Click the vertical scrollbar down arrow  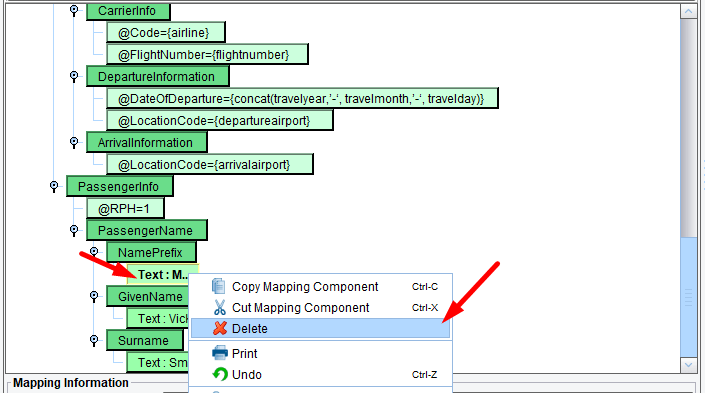[x=688, y=365]
